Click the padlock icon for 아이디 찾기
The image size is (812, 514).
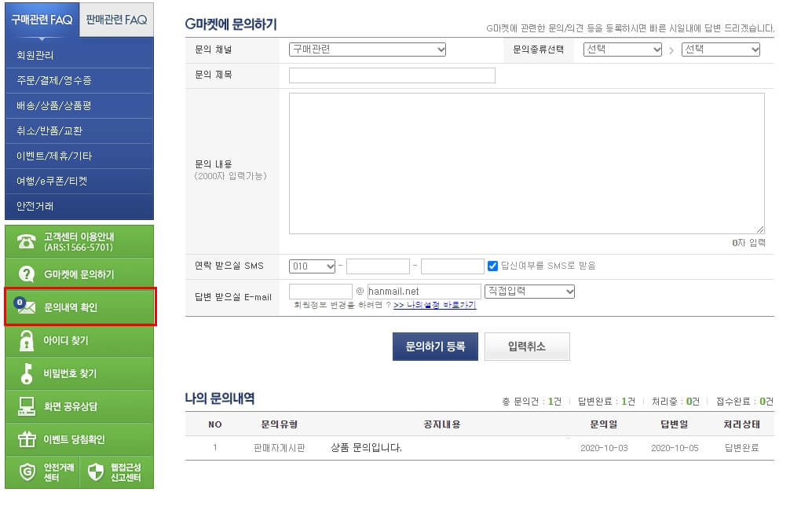26,340
